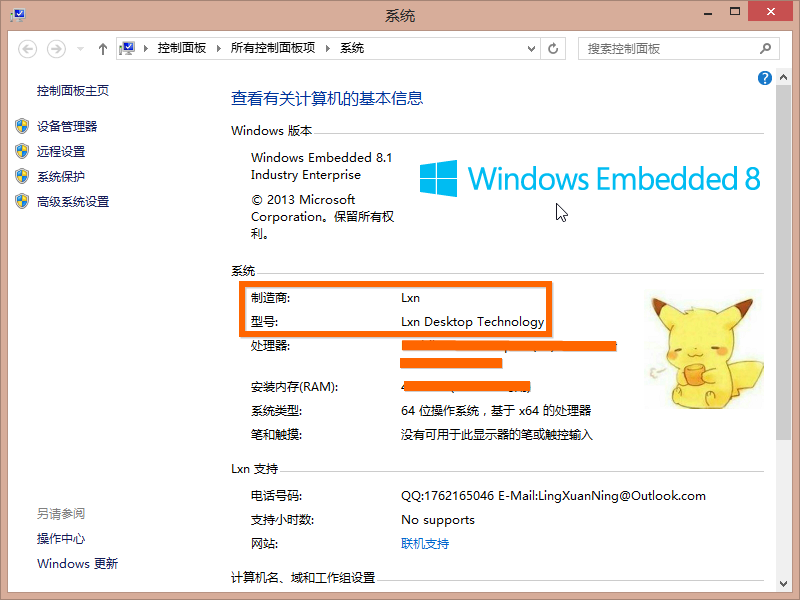
Task: Expand the address bar history dropdown
Action: [531, 48]
